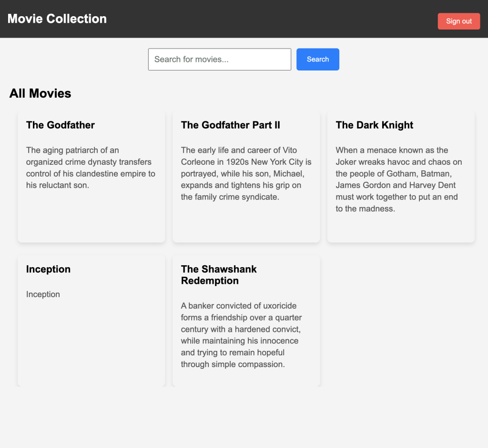The image size is (488, 448).
Task: Click The Godfather card title text
Action: click(x=60, y=125)
